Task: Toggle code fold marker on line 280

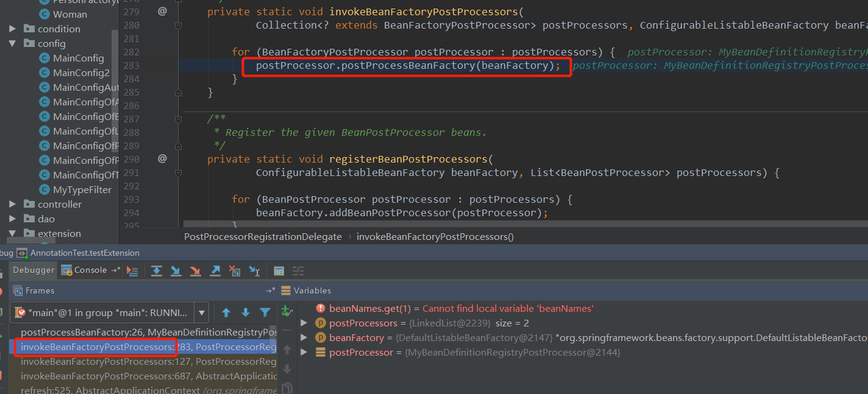Action: click(178, 26)
